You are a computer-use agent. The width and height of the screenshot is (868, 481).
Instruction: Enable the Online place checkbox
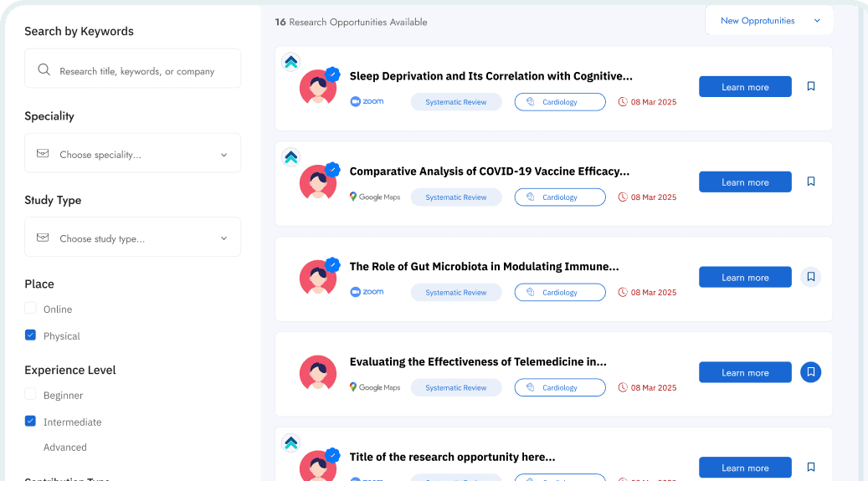pos(31,309)
